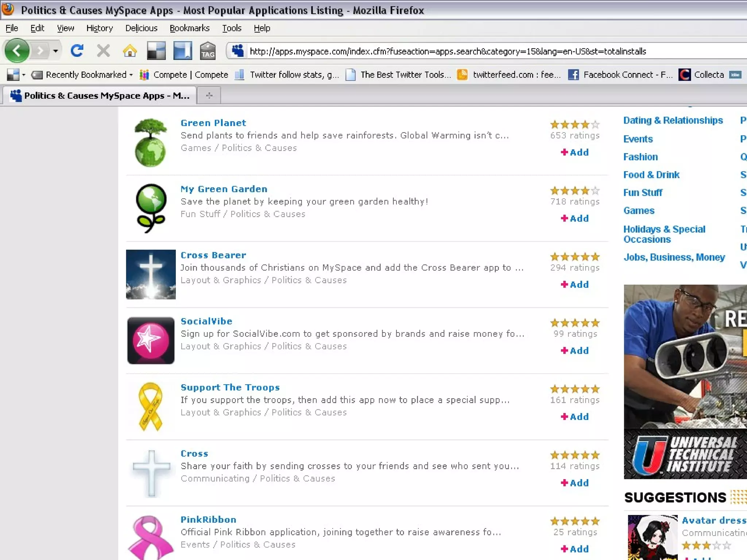Click the Home icon in toolbar
The height and width of the screenshot is (560, 747).
click(129, 51)
